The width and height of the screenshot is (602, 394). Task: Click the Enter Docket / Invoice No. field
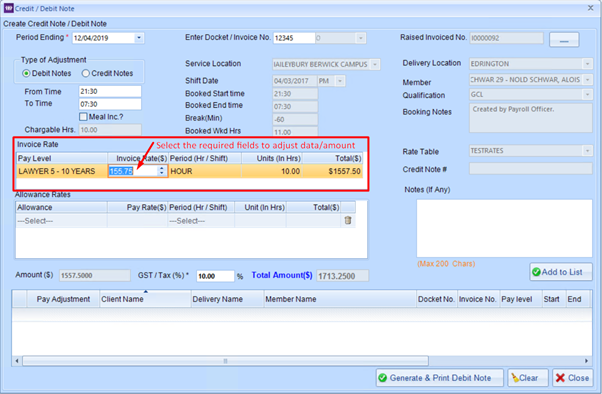[294, 38]
